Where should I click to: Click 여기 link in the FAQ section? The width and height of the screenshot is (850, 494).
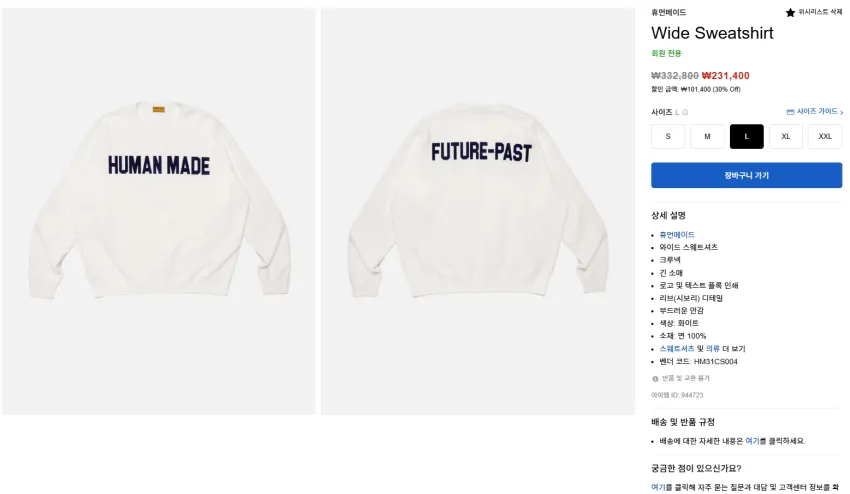click(x=658, y=487)
